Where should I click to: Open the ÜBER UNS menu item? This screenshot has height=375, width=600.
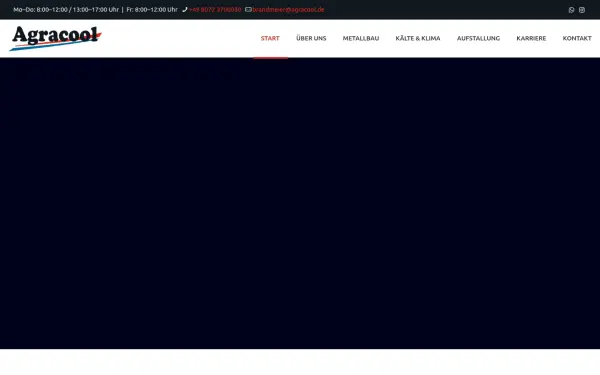point(311,38)
